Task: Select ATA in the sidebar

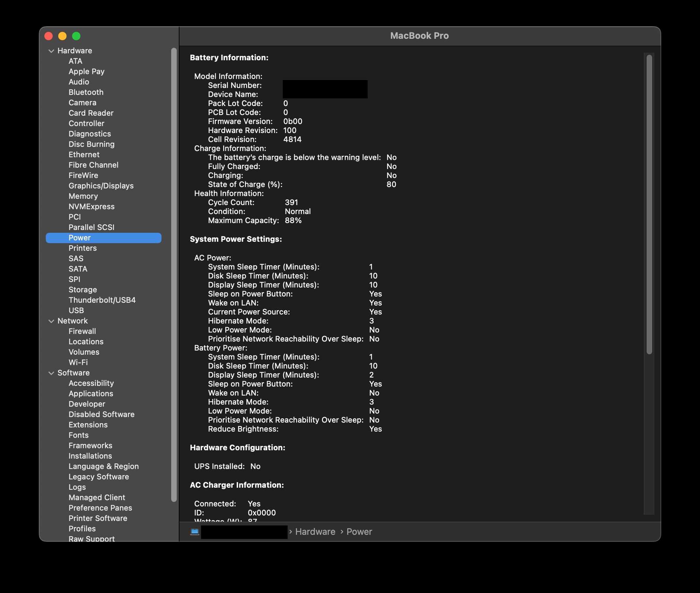Action: pyautogui.click(x=75, y=61)
